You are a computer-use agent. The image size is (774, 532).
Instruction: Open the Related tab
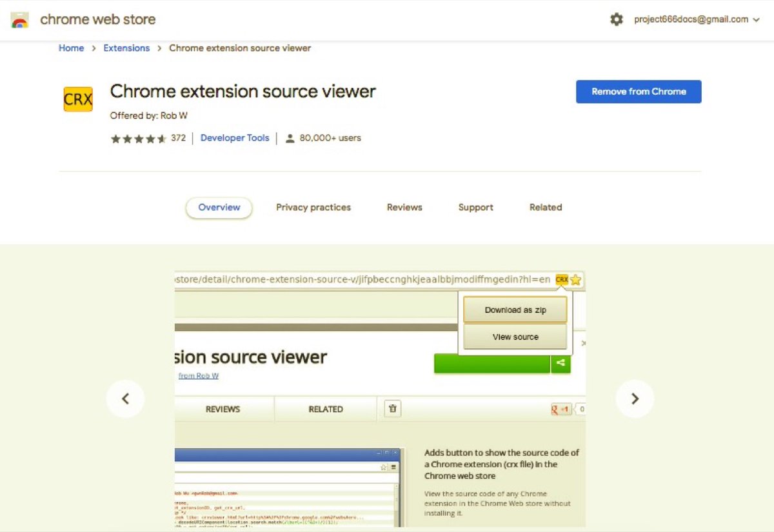(x=546, y=208)
